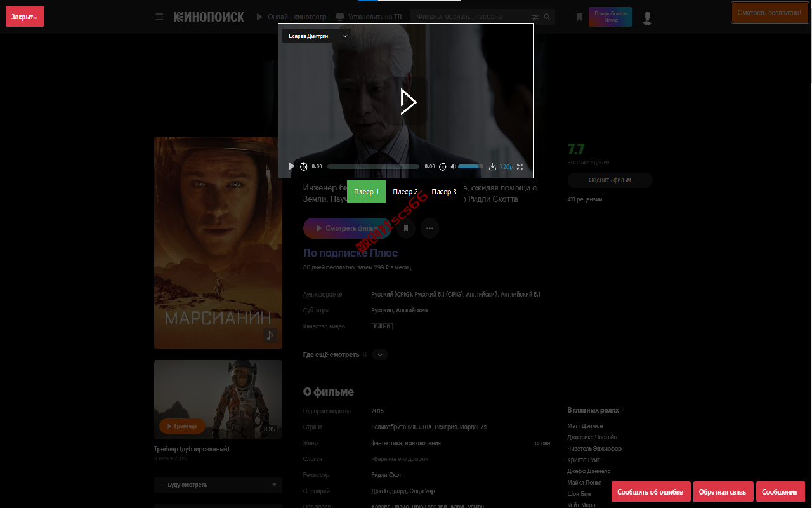Rewind 10 seconds in the player

click(x=304, y=166)
